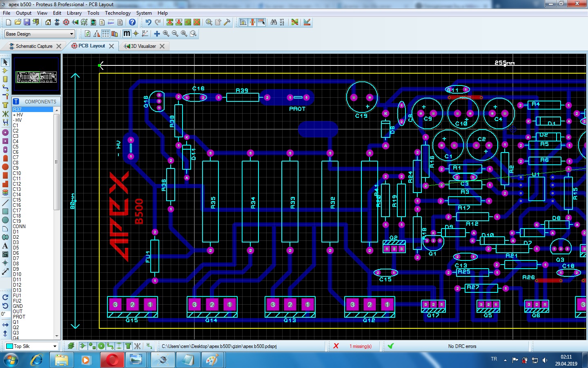This screenshot has height=368, width=588.
Task: Open Bill of Materials dollar icon
Action: coord(102,22)
